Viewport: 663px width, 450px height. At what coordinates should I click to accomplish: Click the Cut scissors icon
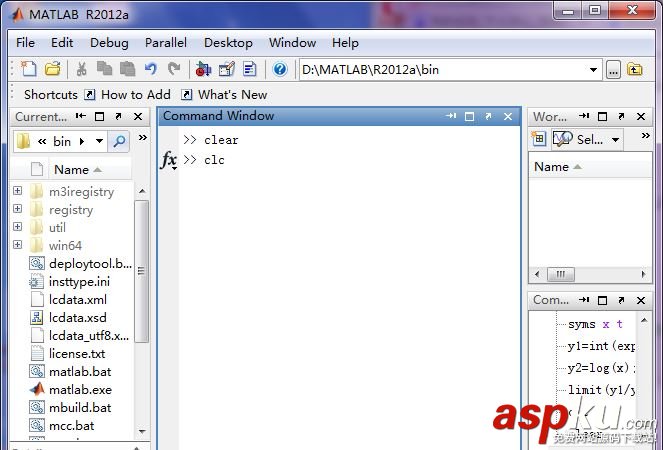pyautogui.click(x=82, y=69)
